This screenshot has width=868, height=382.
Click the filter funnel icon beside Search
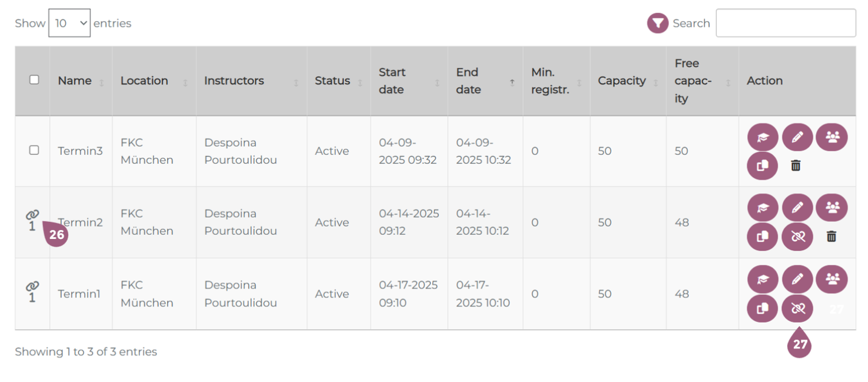[657, 24]
